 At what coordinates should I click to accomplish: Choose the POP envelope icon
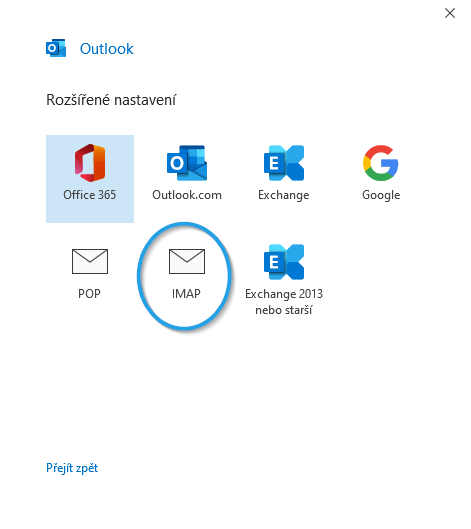point(90,261)
